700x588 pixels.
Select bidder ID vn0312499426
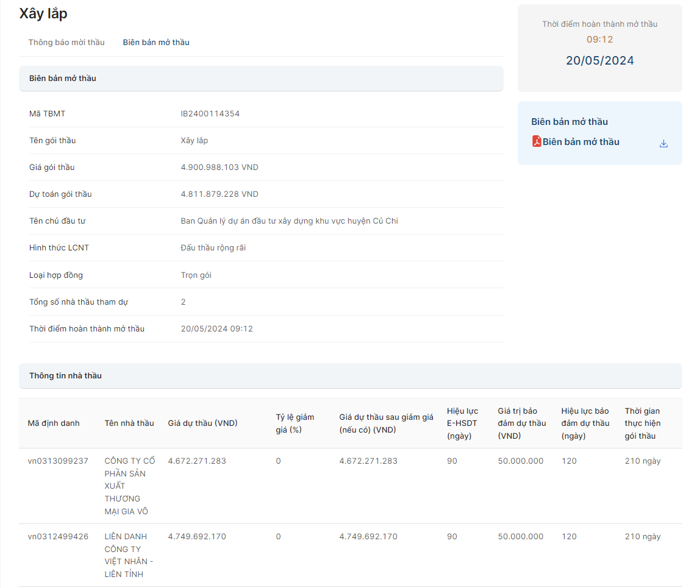(58, 537)
